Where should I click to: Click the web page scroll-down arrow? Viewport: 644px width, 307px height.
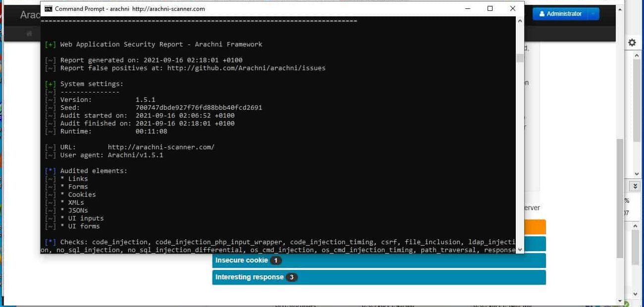pos(620,300)
